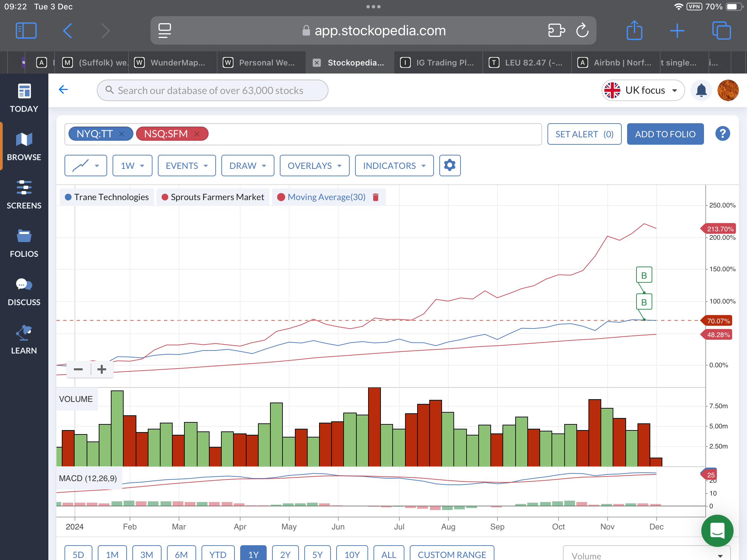Toggle Sprouts Farmers Market series visibility
Screen dimensions: 747x560
[213, 197]
